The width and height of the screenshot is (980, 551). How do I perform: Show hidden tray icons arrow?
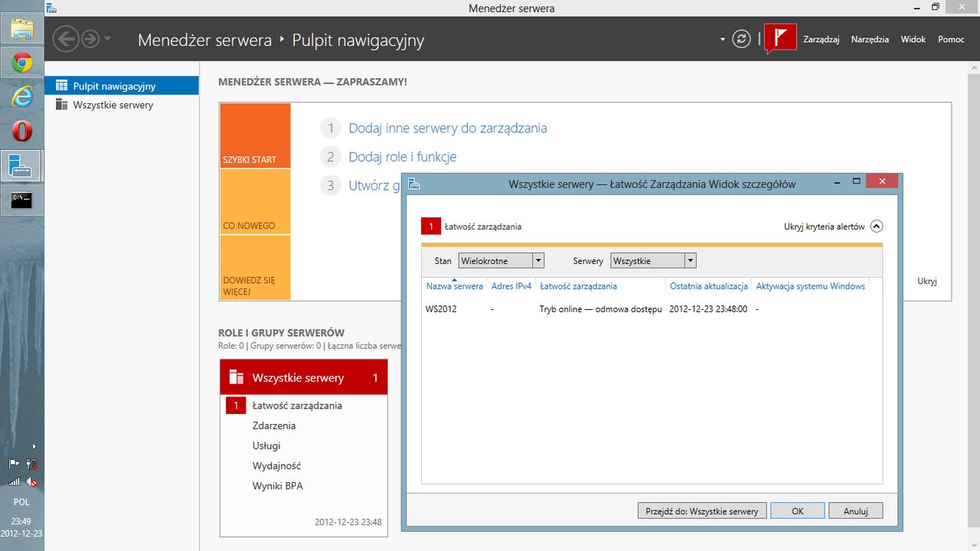point(33,446)
